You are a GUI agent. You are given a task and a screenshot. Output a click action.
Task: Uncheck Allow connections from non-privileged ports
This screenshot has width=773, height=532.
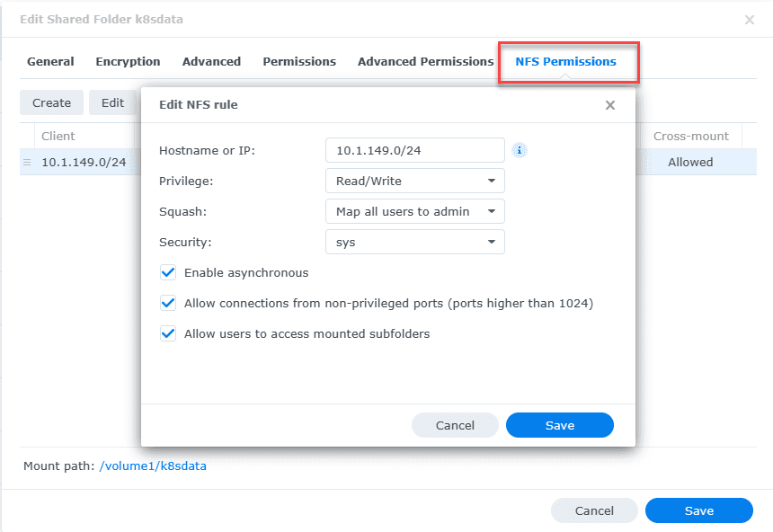[x=168, y=303]
